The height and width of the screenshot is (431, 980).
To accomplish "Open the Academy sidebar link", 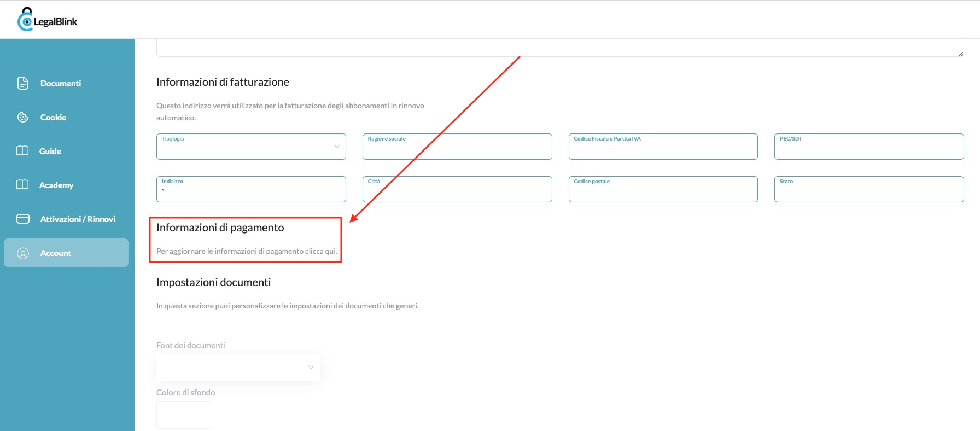I will coord(56,185).
